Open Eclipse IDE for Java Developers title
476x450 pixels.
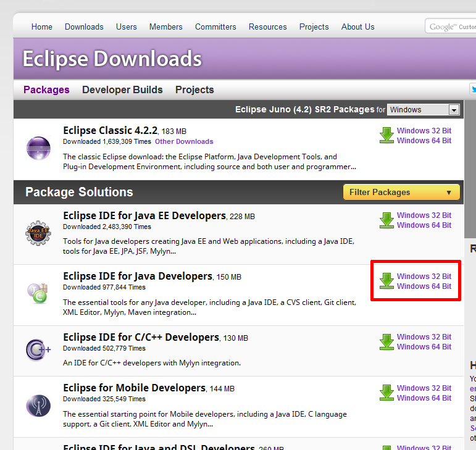coord(138,277)
